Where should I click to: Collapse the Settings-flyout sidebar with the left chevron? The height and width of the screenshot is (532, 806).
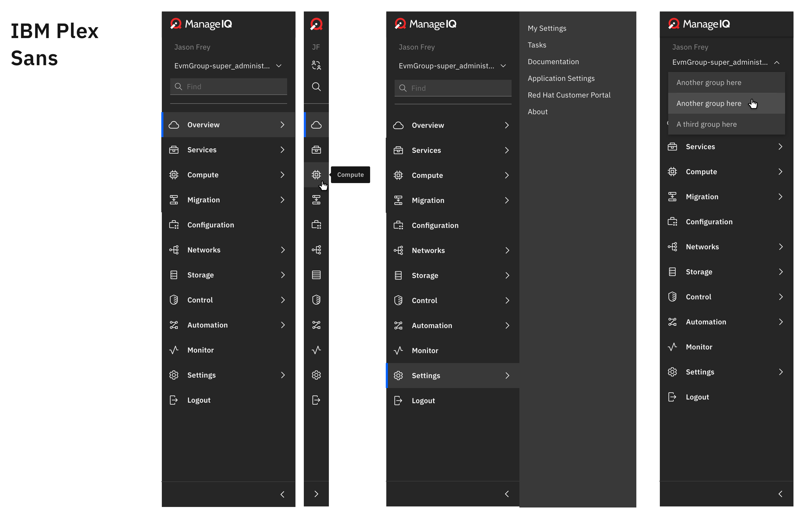point(507,494)
